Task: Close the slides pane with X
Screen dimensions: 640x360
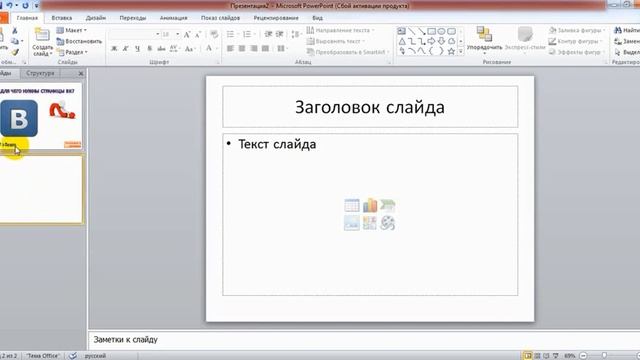Action: [81, 73]
